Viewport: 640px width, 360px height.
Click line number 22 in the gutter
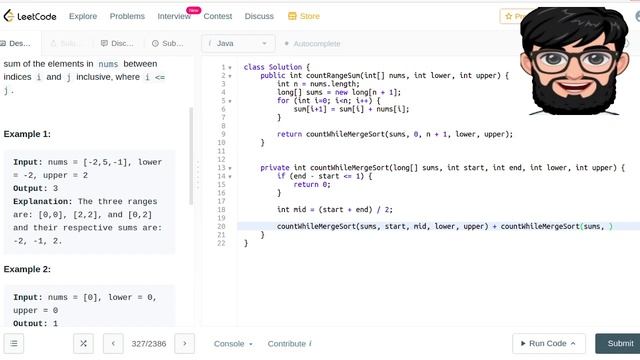point(221,243)
